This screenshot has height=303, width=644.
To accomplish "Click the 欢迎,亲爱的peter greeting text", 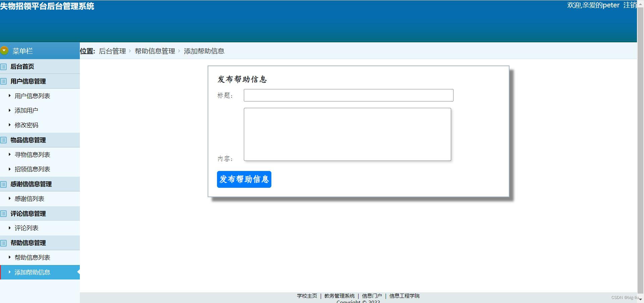I will [x=593, y=5].
